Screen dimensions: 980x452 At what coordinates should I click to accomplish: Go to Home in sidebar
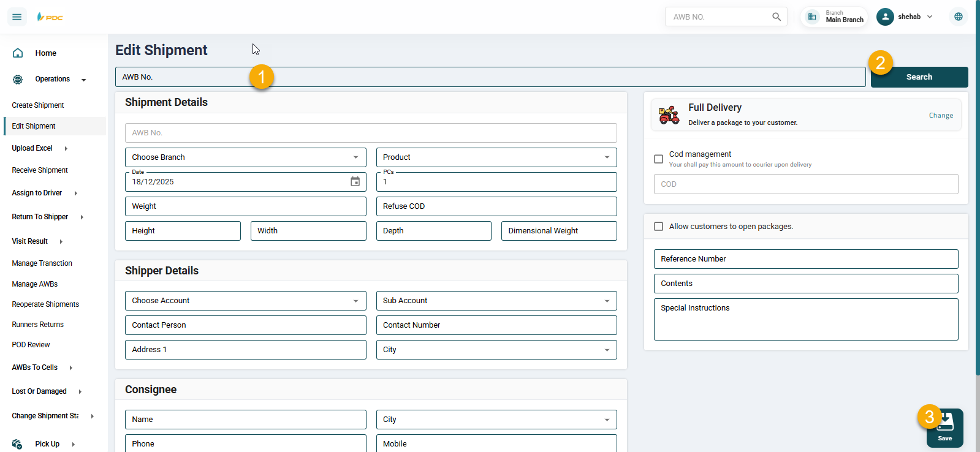coord(46,53)
